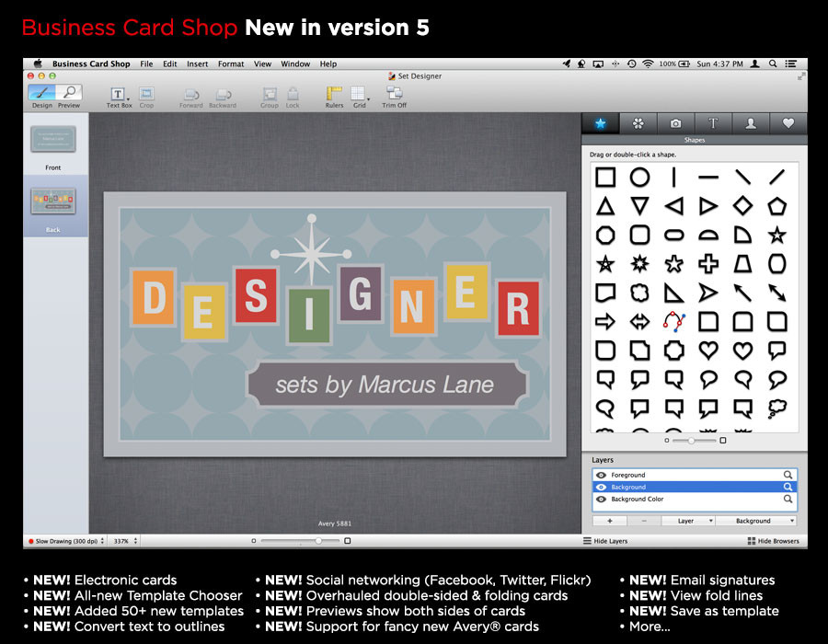Open the Shapes browser star tab
The width and height of the screenshot is (828, 644).
601,123
